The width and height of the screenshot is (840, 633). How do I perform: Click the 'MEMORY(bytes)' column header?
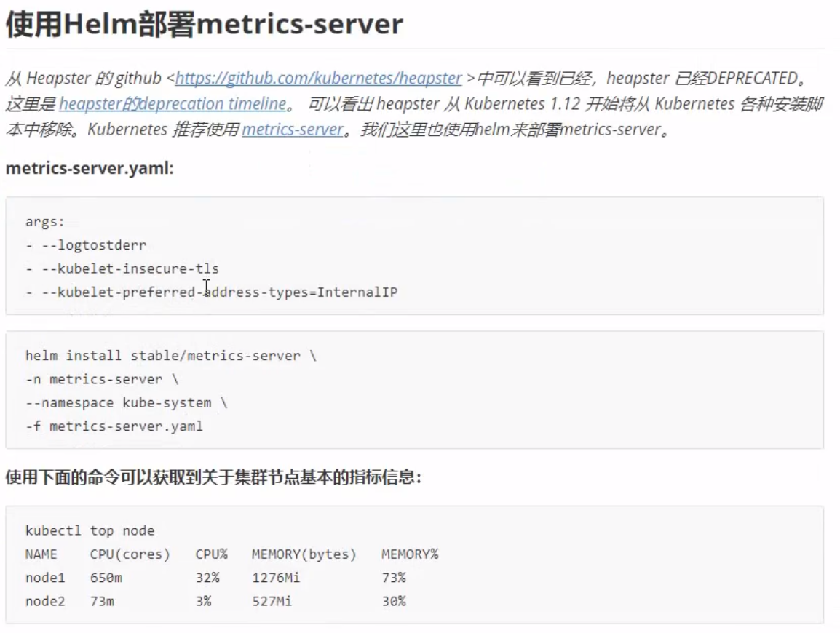pyautogui.click(x=304, y=554)
